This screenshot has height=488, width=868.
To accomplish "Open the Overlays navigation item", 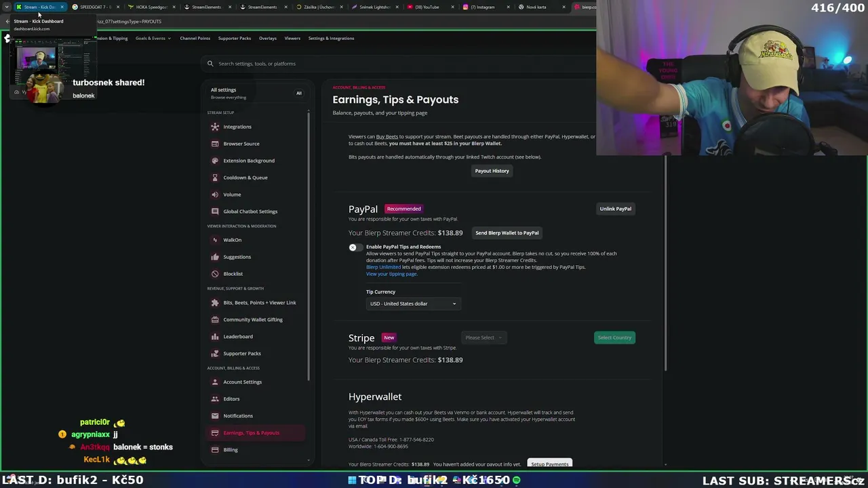I will 268,38.
